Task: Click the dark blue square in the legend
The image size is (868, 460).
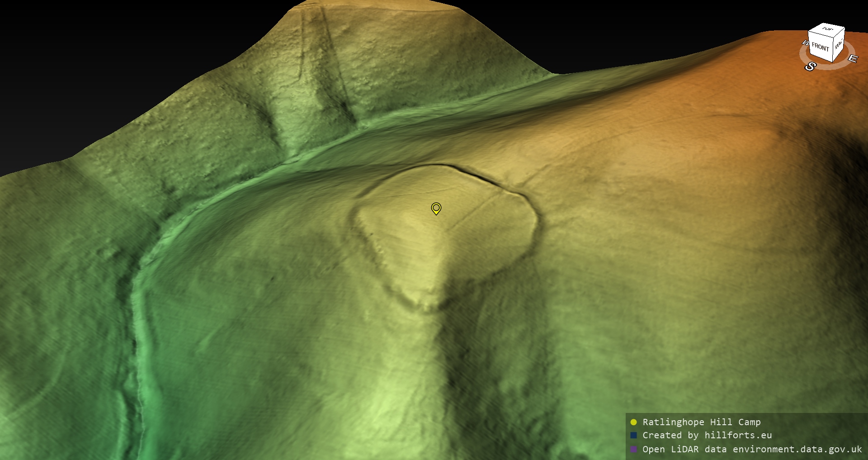Action: point(633,435)
